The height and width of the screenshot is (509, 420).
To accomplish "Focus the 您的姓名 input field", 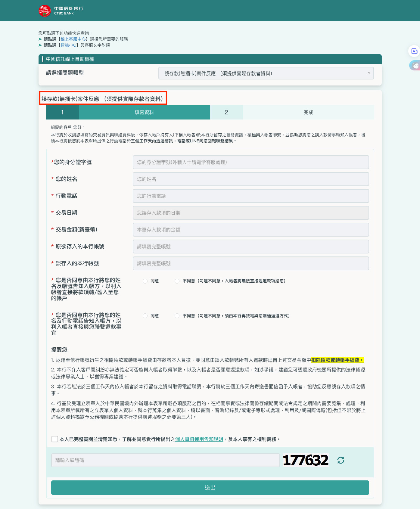I will click(251, 179).
